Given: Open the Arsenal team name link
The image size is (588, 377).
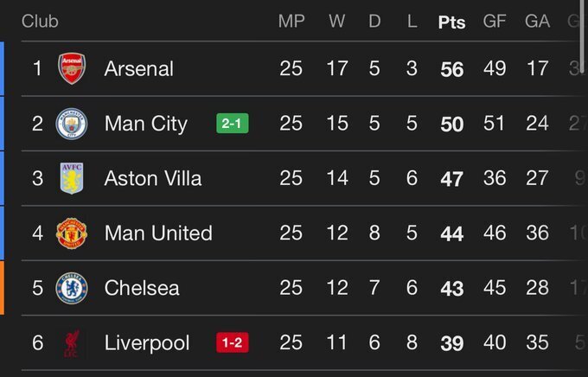Looking at the screenshot, I should point(139,68).
